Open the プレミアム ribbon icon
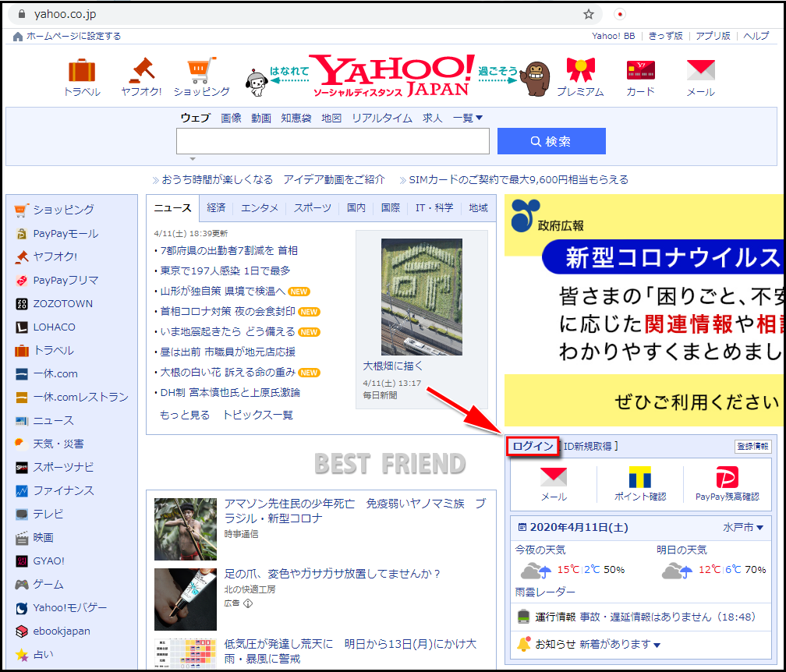 coord(580,69)
